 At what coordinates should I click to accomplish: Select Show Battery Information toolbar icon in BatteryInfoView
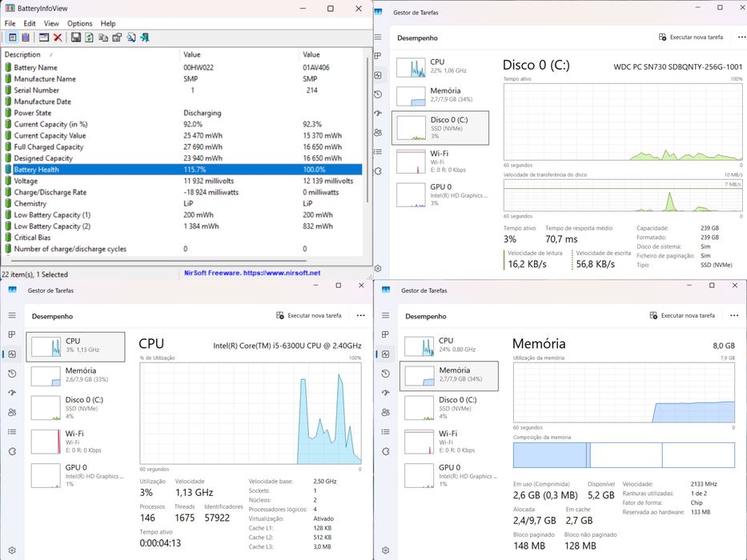(x=13, y=37)
